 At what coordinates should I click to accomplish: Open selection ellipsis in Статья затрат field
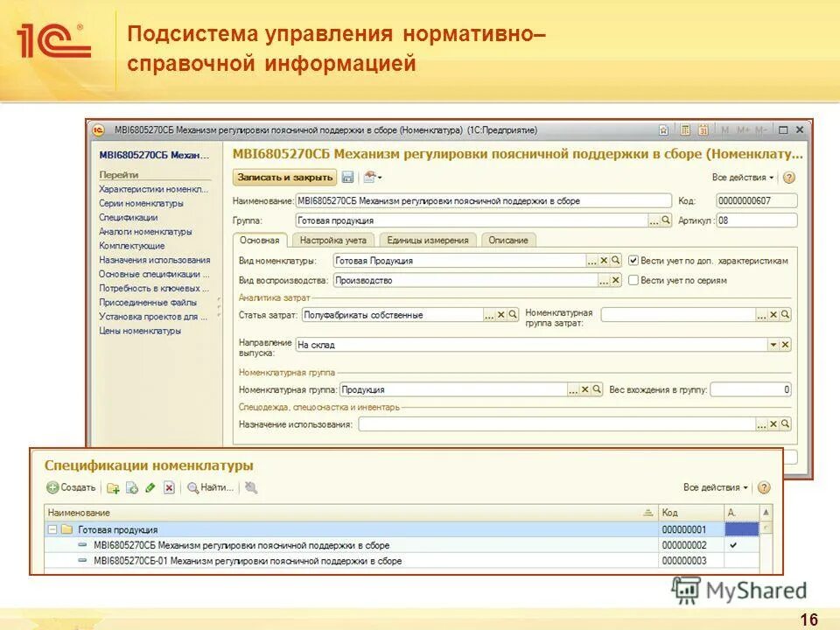(488, 315)
